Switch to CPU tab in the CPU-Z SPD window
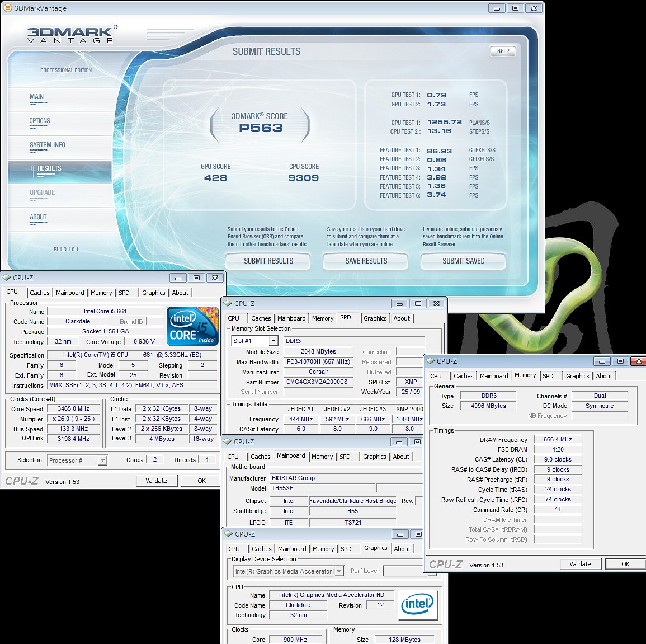Image resolution: width=646 pixels, height=644 pixels. point(234,318)
